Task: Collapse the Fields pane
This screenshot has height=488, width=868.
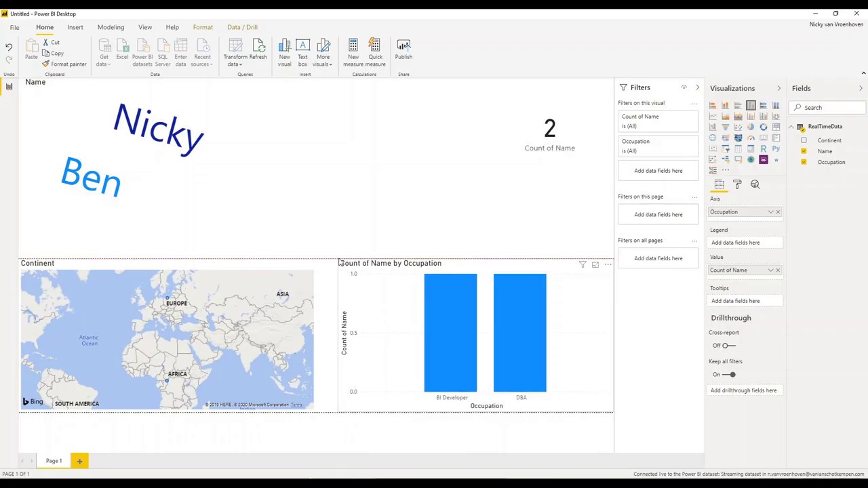Action: click(x=861, y=88)
